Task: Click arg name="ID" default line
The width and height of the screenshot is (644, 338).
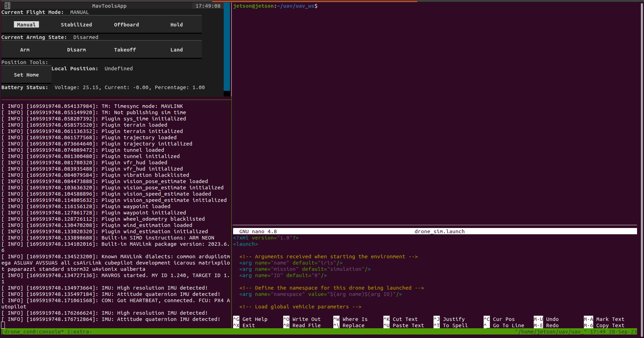Action: tap(283, 275)
